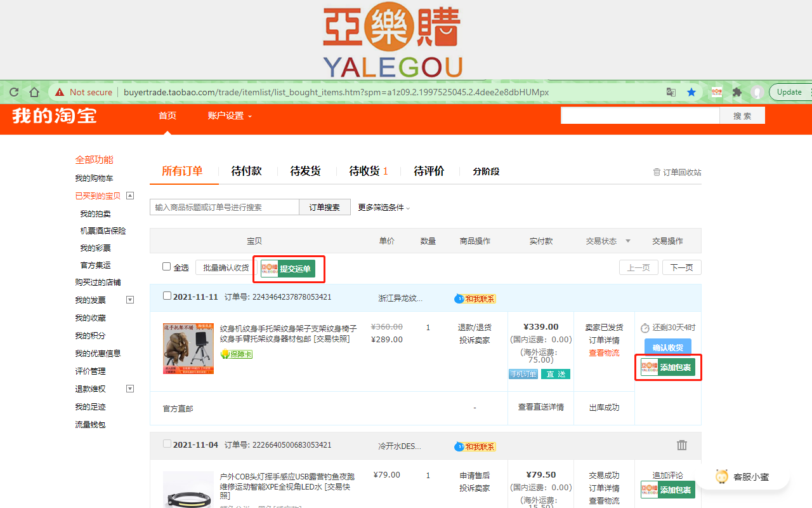Open 订单详情 for the 2021-11-11 order
Screen dimensions: 812x508
[604, 340]
